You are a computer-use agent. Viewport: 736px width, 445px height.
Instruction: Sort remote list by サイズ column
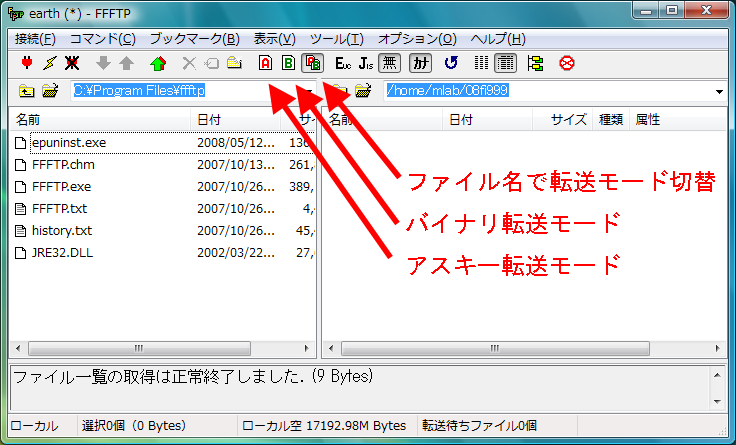[562, 120]
